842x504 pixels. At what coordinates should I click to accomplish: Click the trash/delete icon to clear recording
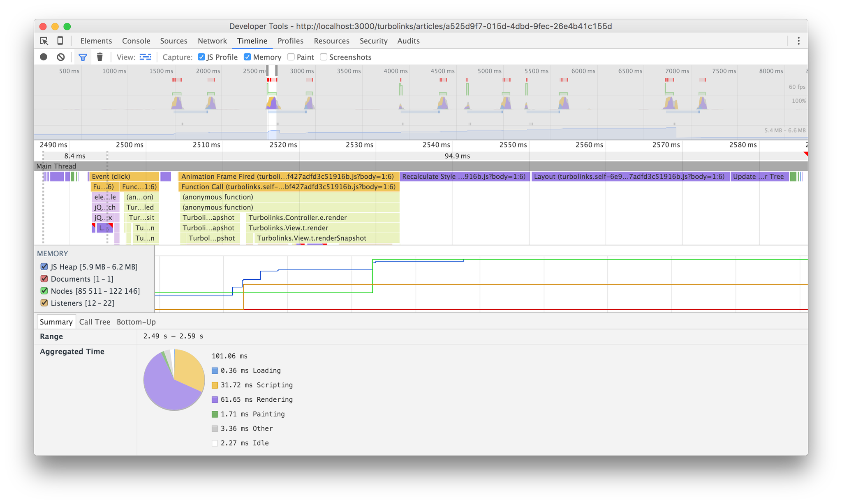point(99,57)
